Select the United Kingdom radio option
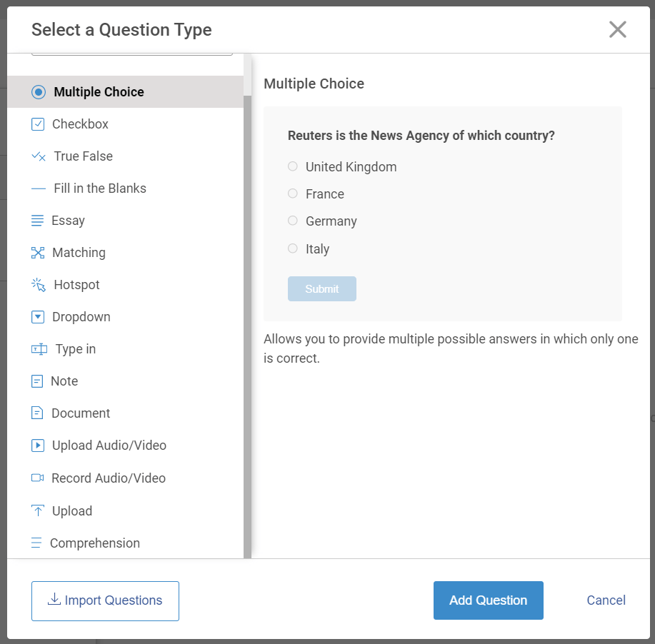Viewport: 655px width, 644px height. point(293,166)
